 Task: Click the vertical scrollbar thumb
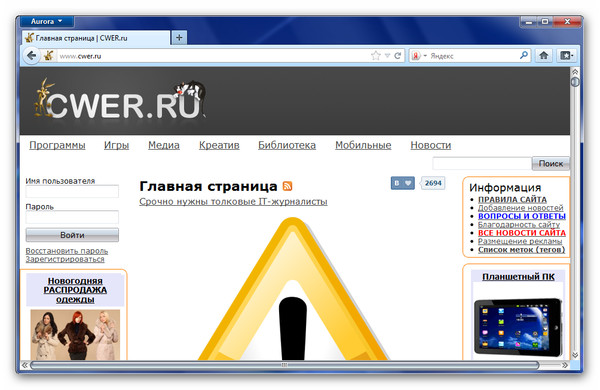coord(575,82)
